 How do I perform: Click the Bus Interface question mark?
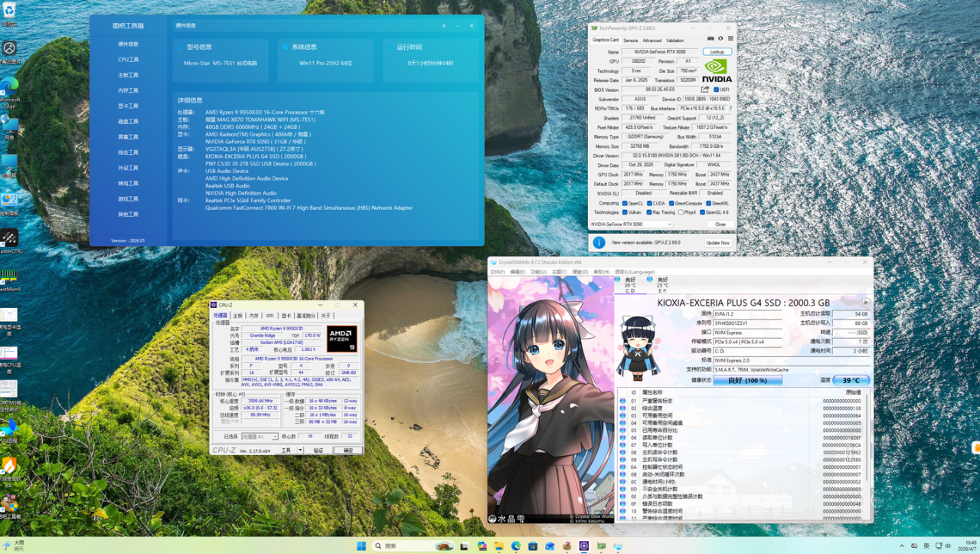click(x=730, y=109)
